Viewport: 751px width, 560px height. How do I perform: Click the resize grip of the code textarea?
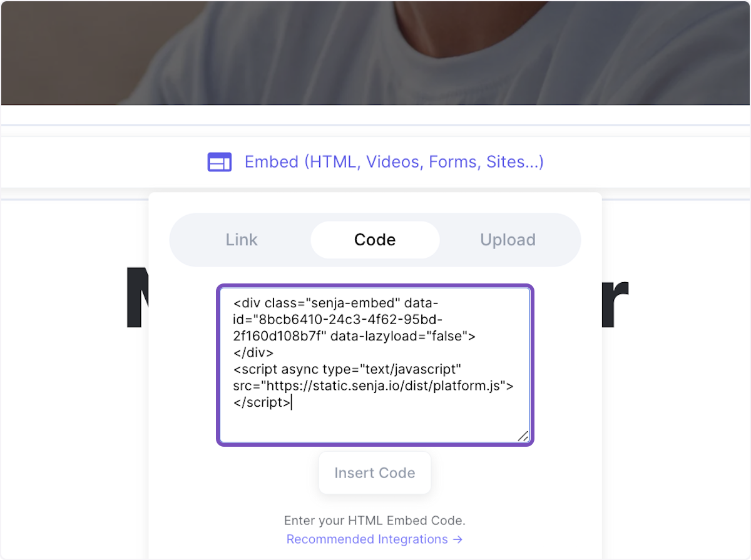pos(524,437)
